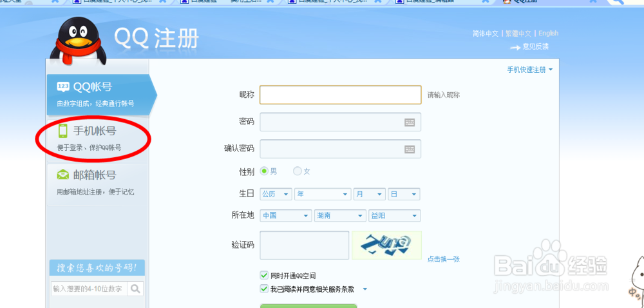The height and width of the screenshot is (308, 644).
Task: Open the 益阳 city dropdown
Action: [x=394, y=216]
